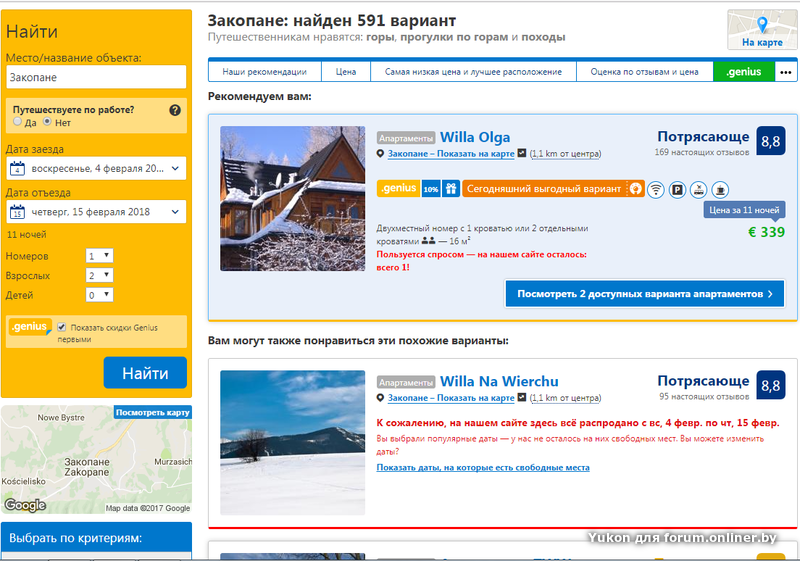The image size is (800, 561).
Task: Open the 'Willa Na Wierchu' listing title link
Action: [x=499, y=381]
